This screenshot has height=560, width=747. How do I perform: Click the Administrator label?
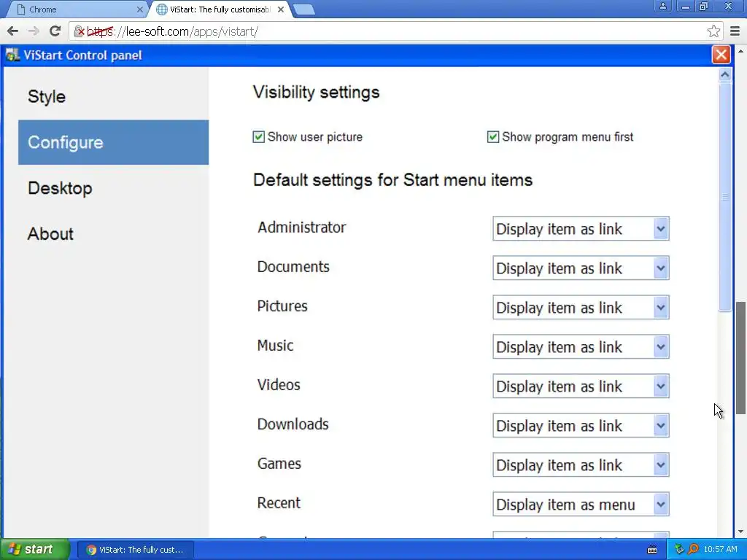click(301, 227)
